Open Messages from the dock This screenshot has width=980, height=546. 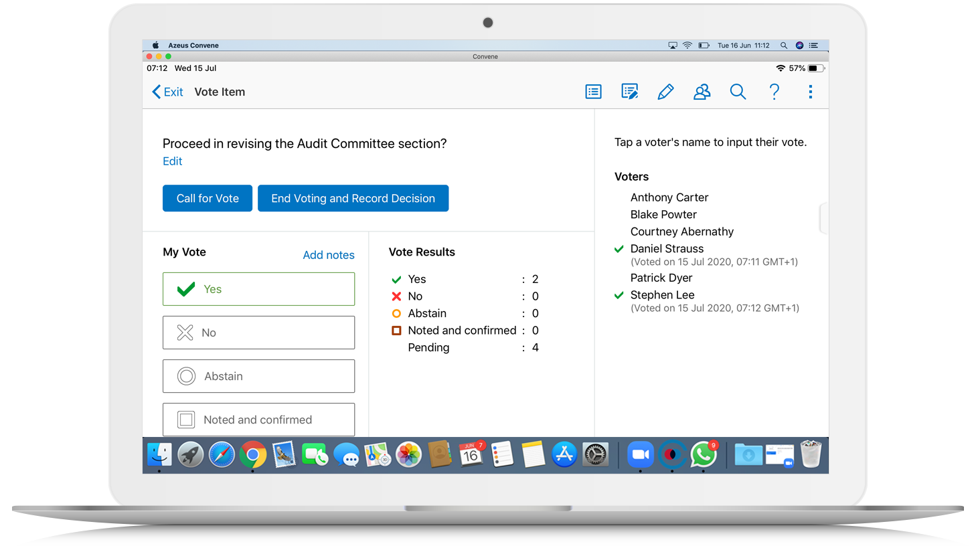point(347,456)
